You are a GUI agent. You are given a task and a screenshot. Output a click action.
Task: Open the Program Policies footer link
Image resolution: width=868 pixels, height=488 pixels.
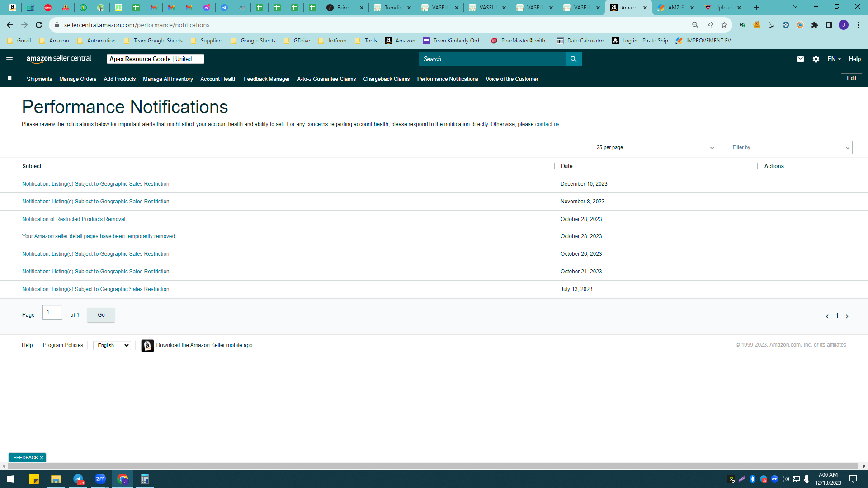click(63, 346)
